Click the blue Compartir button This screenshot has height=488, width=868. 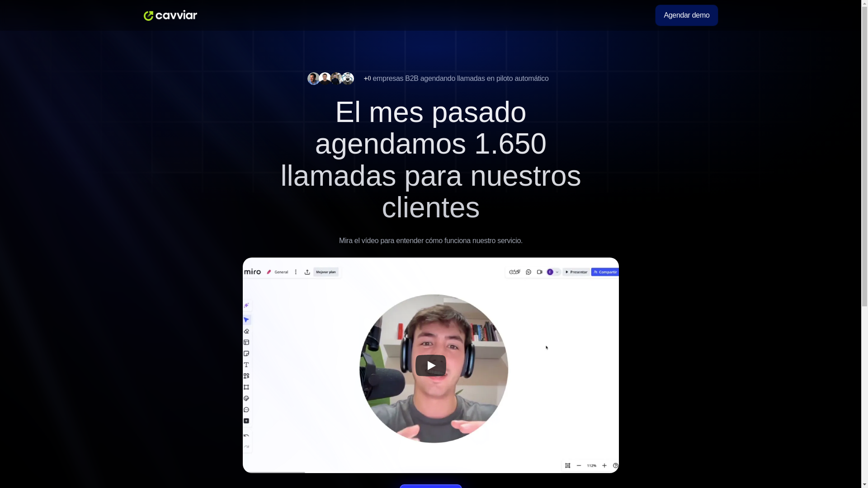click(605, 272)
